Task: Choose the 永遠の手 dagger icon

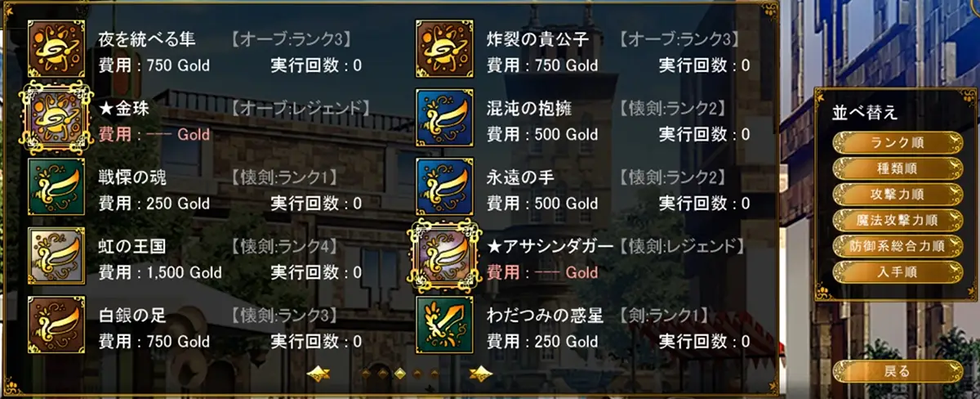Action: (x=444, y=186)
